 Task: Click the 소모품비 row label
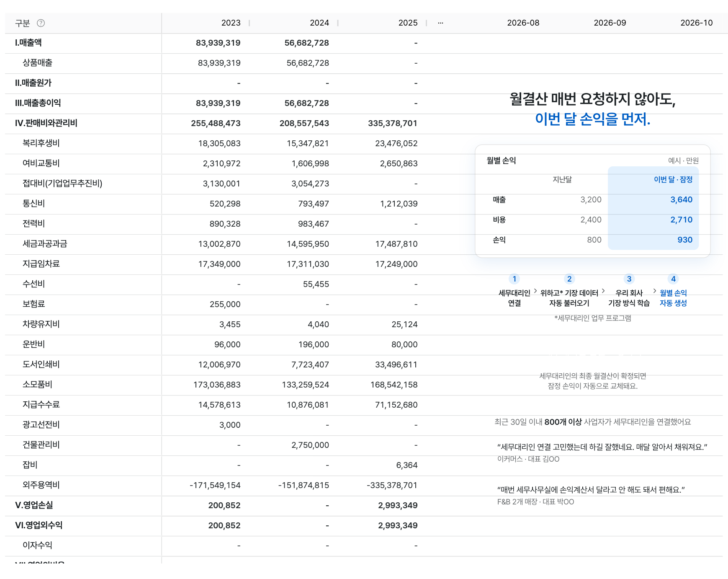[37, 385]
